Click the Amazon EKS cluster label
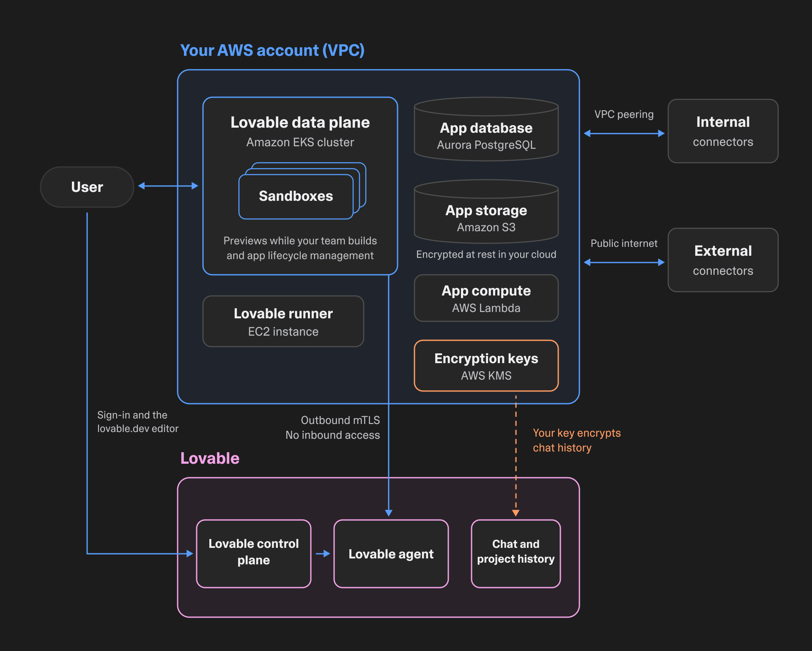The image size is (812, 651). [300, 142]
